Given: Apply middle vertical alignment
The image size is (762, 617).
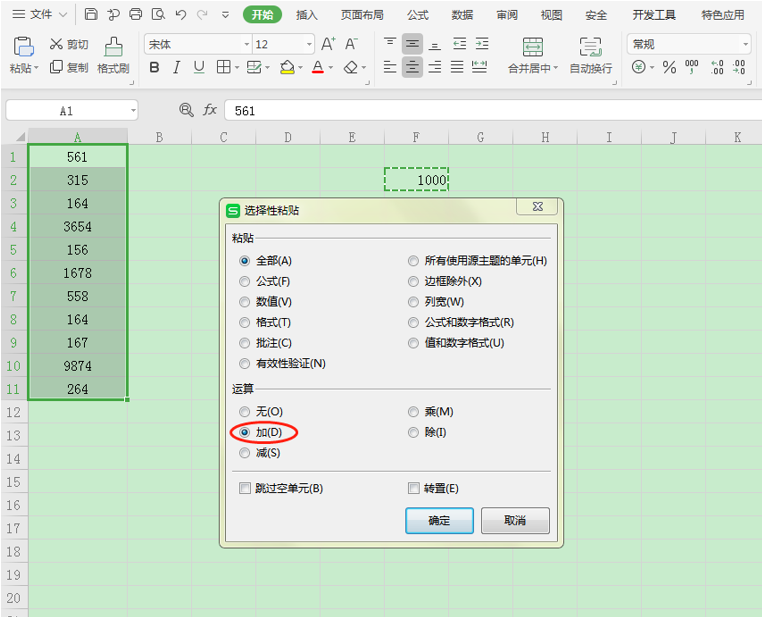Looking at the screenshot, I should 412,44.
